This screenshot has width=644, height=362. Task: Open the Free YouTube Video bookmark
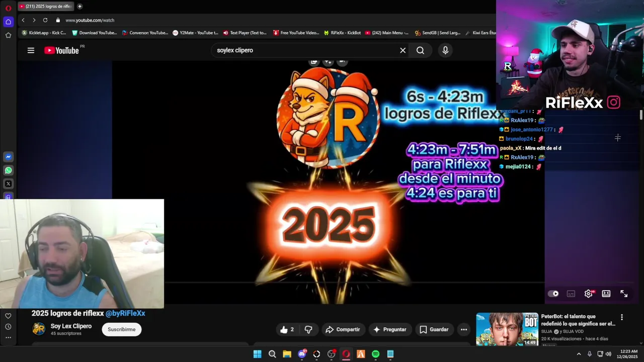coord(296,33)
